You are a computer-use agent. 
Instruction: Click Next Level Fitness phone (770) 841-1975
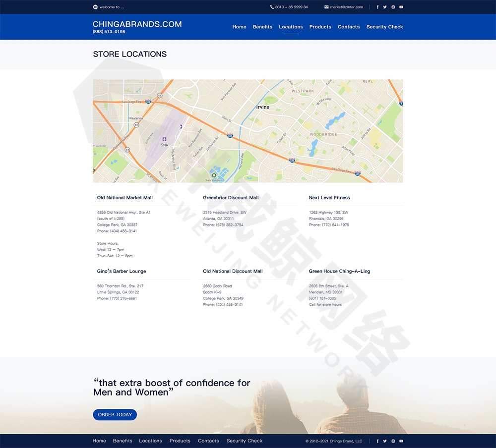[329, 225]
